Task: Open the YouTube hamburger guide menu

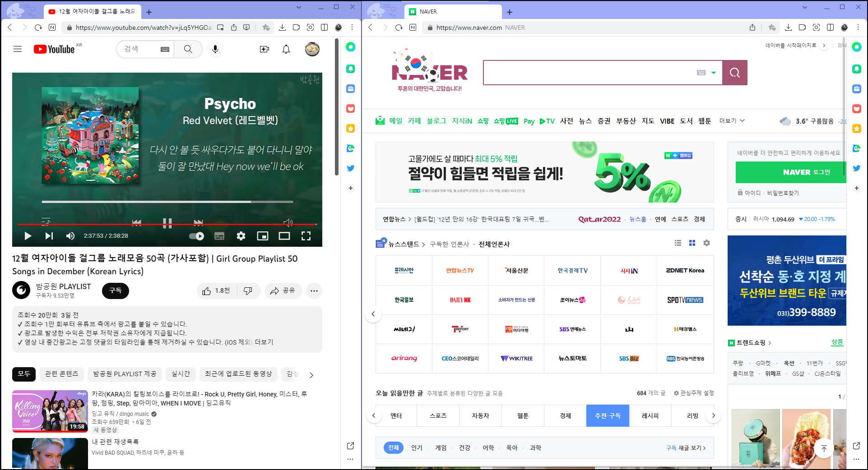Action: tap(18, 49)
